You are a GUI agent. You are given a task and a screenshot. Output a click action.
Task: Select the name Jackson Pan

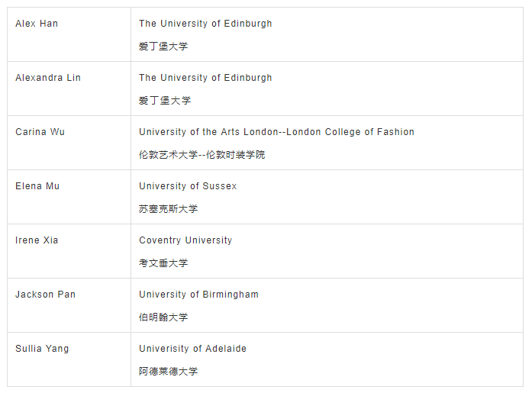pos(46,295)
